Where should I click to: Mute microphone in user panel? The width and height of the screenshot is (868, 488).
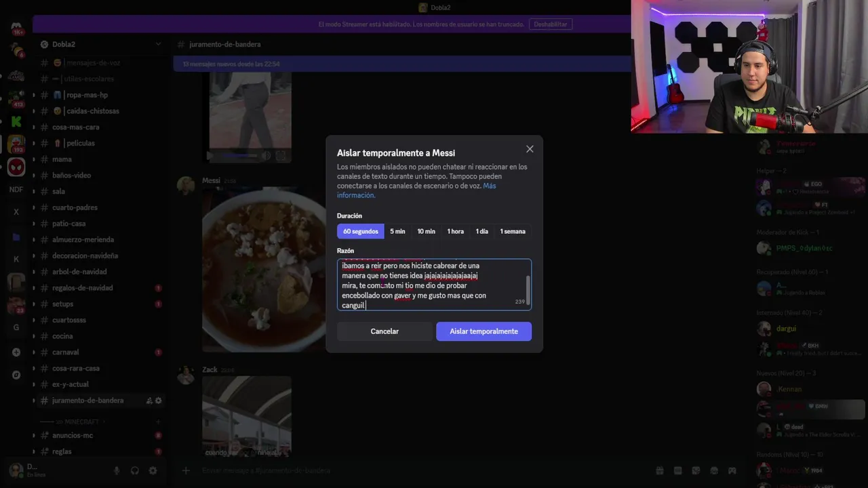click(117, 470)
